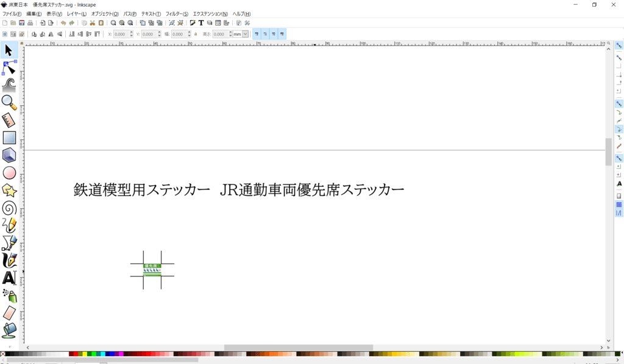Select the Ellipse circle tool
Viewport: 624px width, 364px height.
[x=9, y=173]
